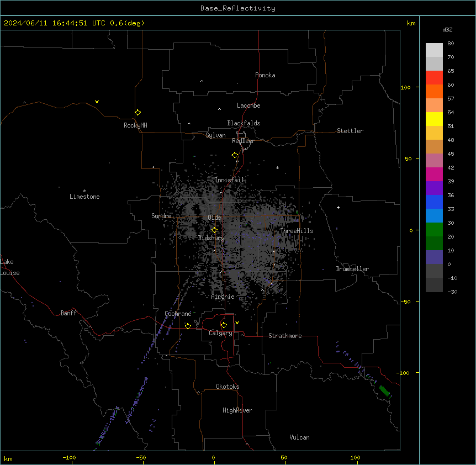Select the yellow diamond marker east of Cochrane
The image size is (476, 465).
click(188, 326)
